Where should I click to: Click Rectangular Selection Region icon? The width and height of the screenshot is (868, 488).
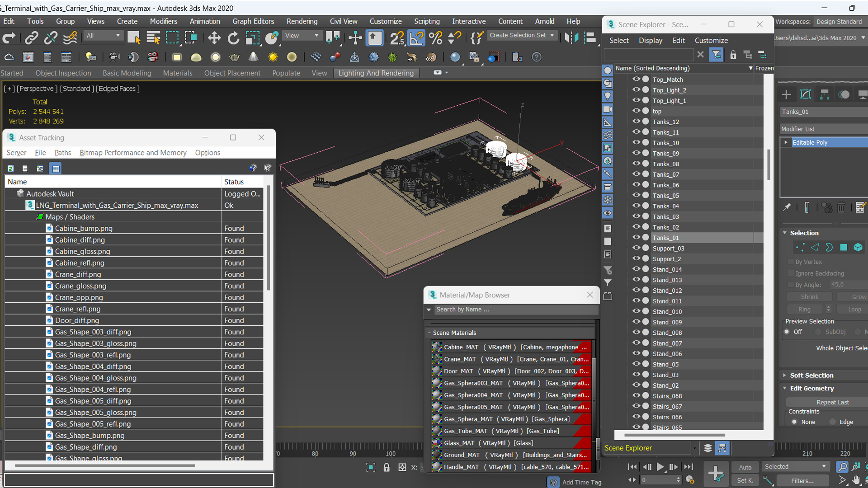point(172,38)
